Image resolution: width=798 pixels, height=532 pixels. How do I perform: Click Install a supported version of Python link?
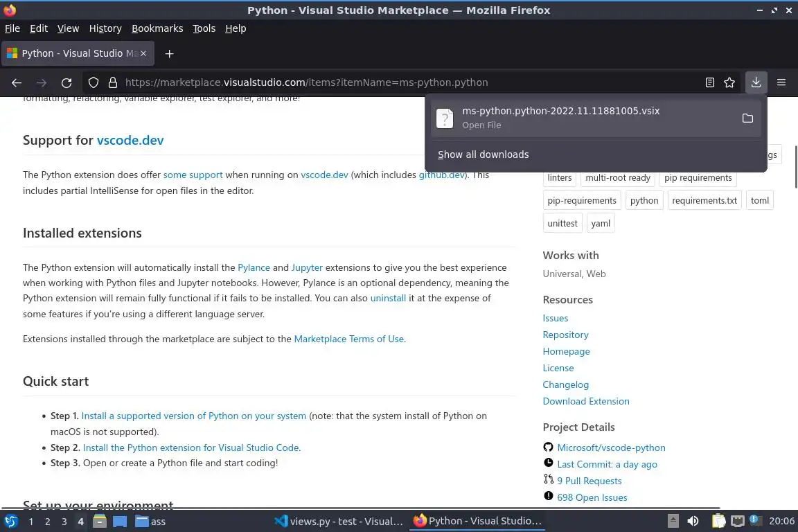[x=194, y=416]
